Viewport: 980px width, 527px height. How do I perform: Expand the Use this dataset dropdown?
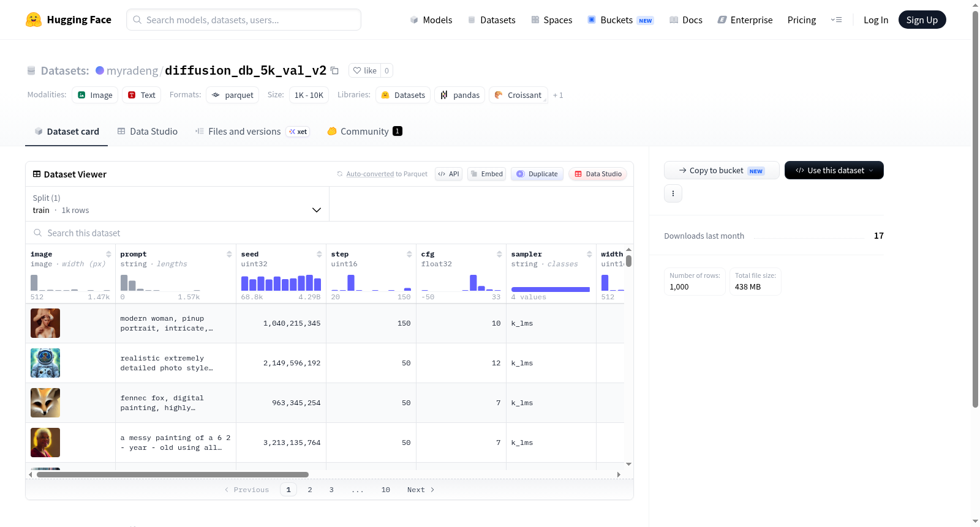(834, 170)
